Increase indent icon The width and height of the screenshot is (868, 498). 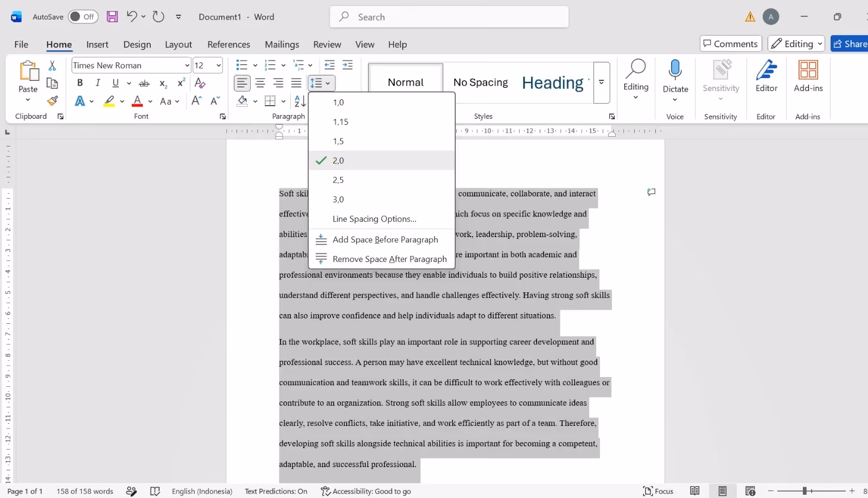coord(348,65)
